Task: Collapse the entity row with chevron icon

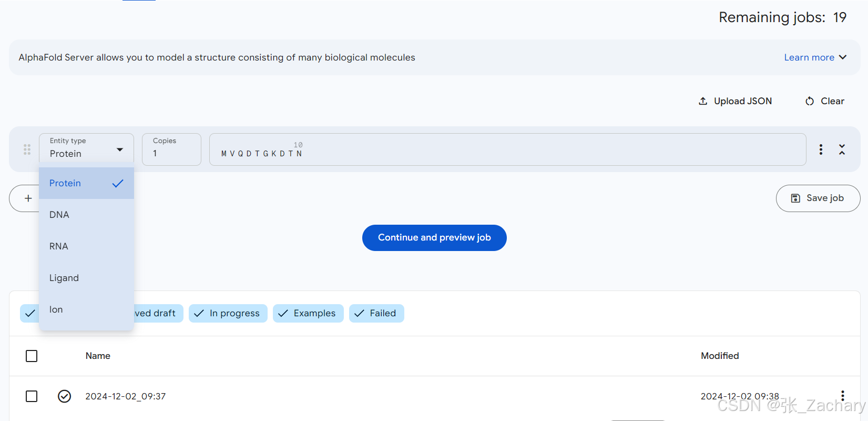Action: [x=842, y=149]
